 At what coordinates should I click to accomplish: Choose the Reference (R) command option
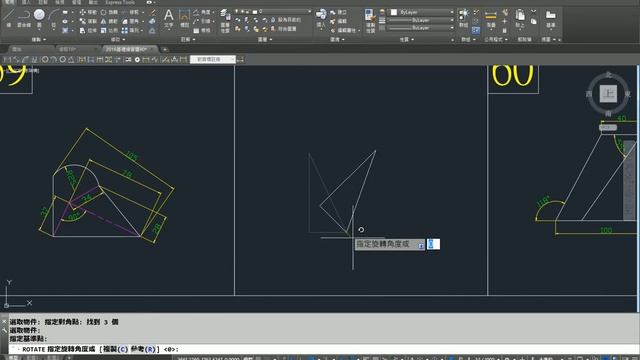tap(143, 349)
